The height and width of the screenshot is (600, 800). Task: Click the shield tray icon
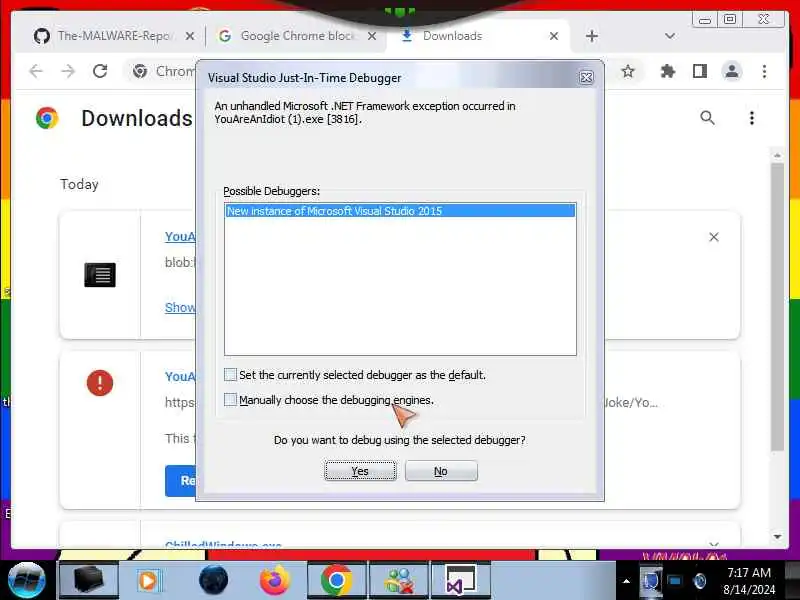coord(651,581)
